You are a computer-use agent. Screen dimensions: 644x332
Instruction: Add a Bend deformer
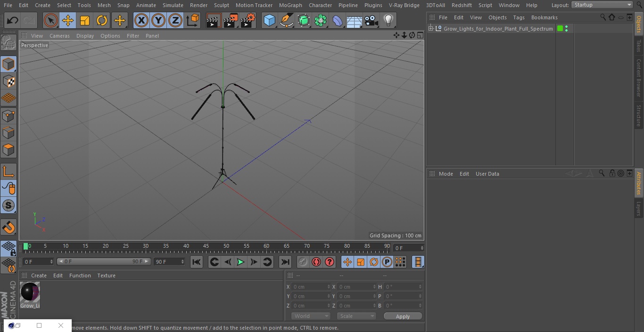(x=338, y=20)
